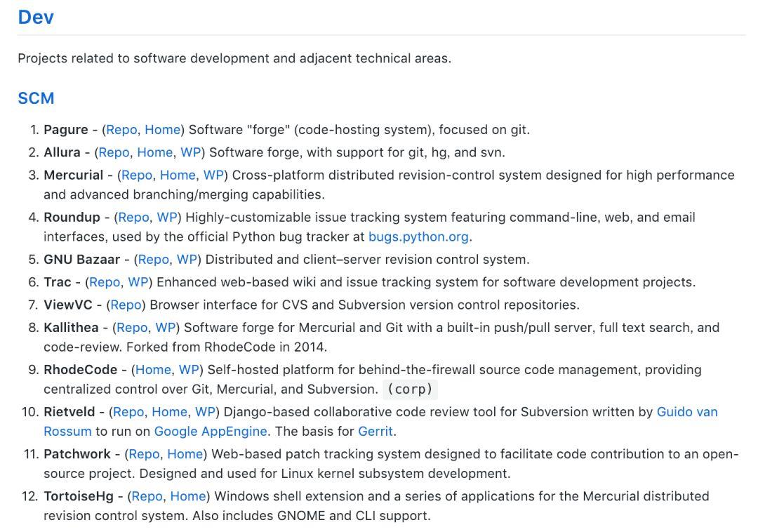Open Allura's WP link
This screenshot has width=758, height=532.
click(x=190, y=152)
